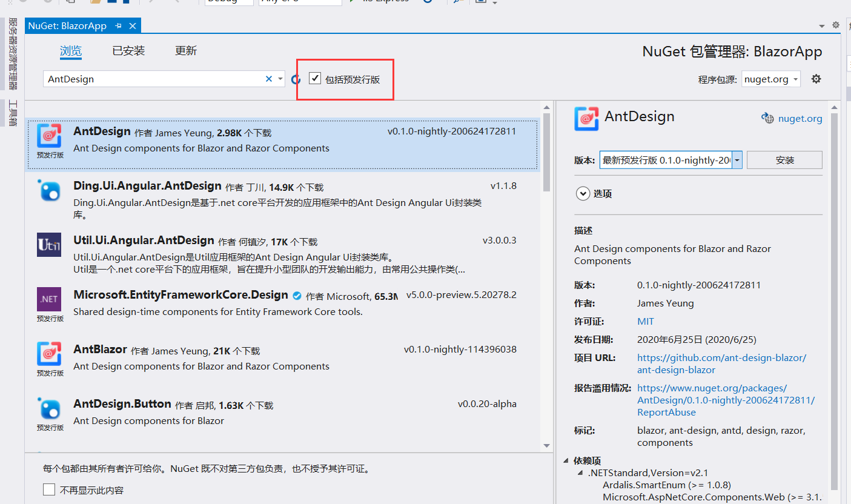851x504 pixels.
Task: Click version v3.0.0.3 text
Action: [x=500, y=240]
